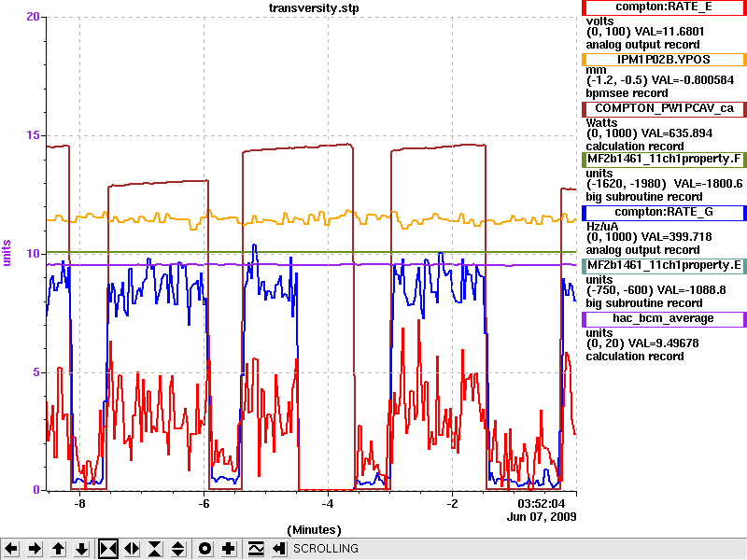Screen dimensions: 747x560
Task: Click the (Minutes) x-axis label
Action: click(315, 530)
